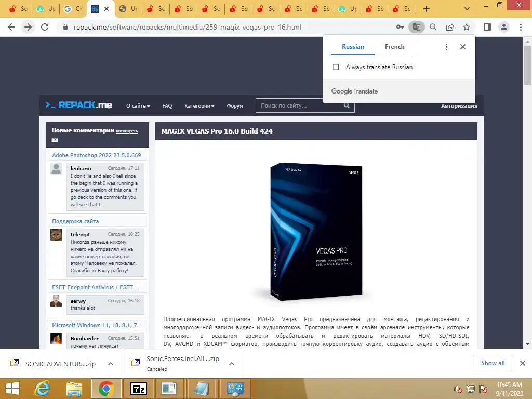The height and width of the screenshot is (399, 532).
Task: Open the Windows Start button
Action: tap(12, 389)
